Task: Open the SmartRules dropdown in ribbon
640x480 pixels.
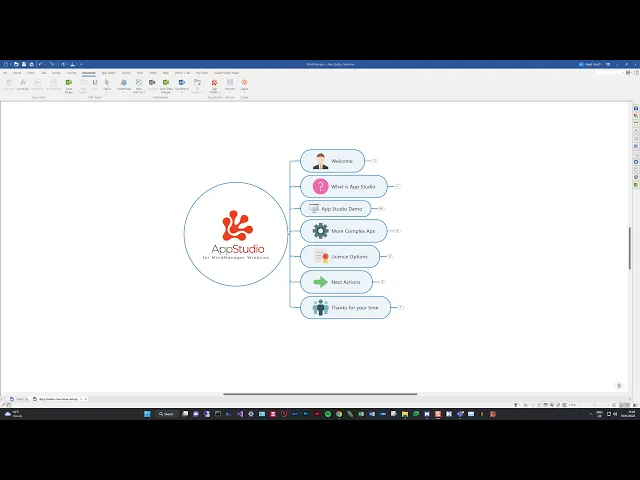Action: (124, 86)
